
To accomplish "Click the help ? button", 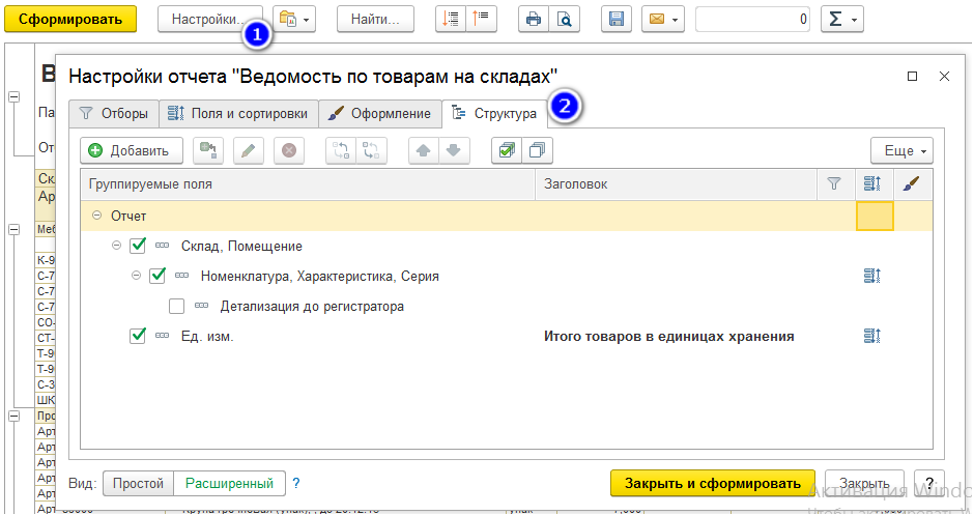I will [929, 484].
